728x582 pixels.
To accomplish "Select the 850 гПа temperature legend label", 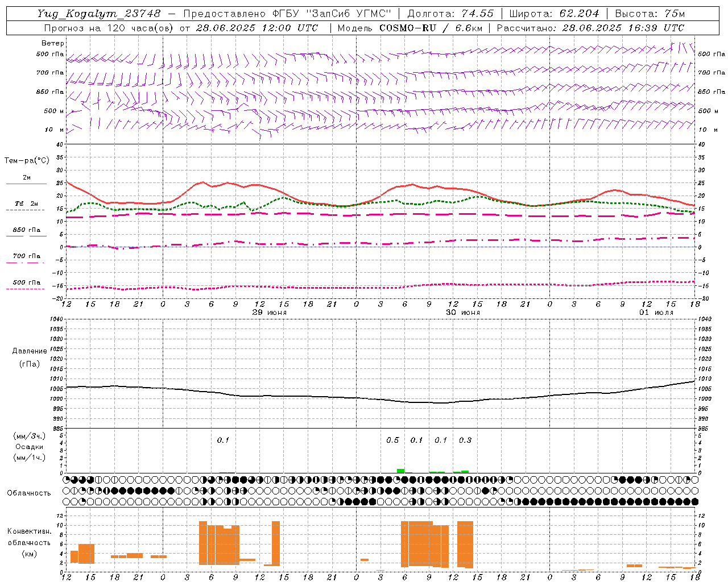I will click(x=27, y=230).
